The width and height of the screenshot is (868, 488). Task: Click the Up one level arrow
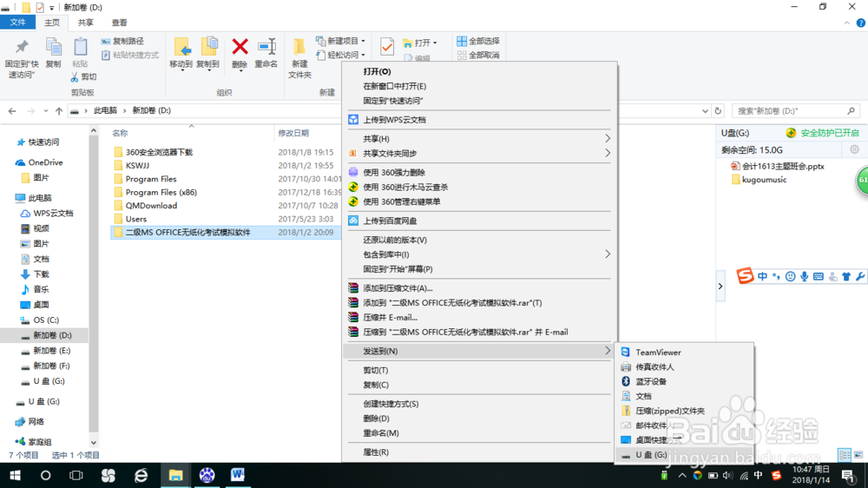coord(59,111)
